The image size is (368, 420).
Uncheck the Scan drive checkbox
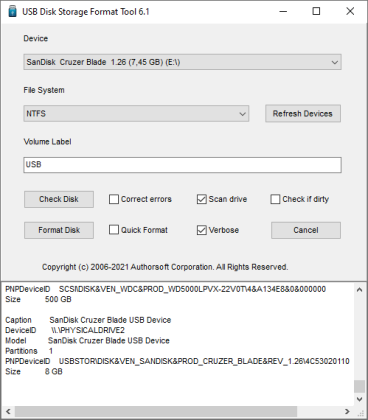pyautogui.click(x=201, y=199)
